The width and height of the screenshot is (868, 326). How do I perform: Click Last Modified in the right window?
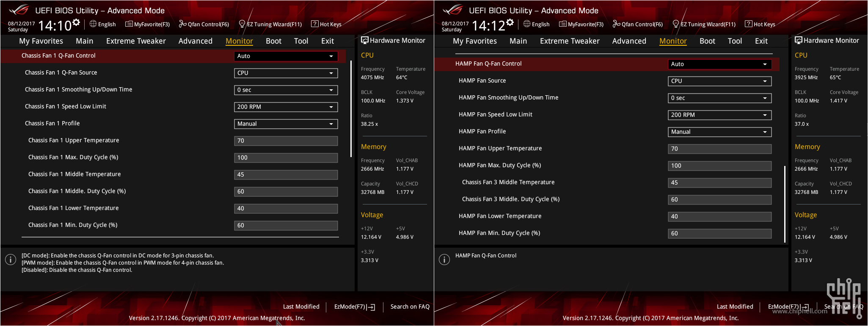[735, 307]
